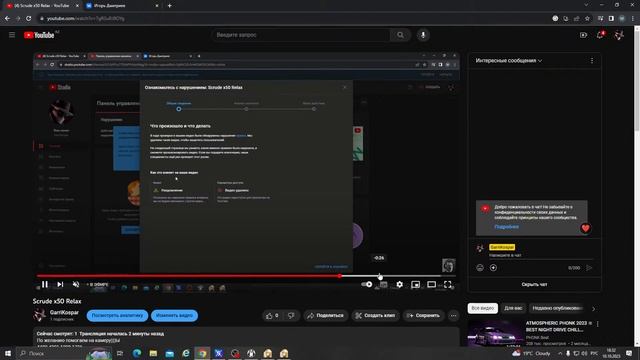Open Microsoft Edge from the taskbar
Viewport: 640px width, 360px height.
click(137, 353)
